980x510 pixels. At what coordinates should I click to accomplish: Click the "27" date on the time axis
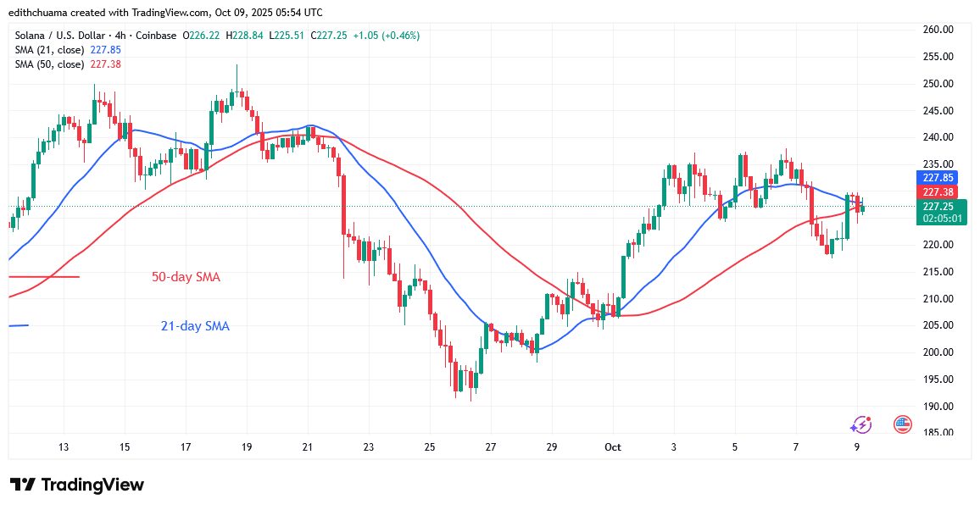pyautogui.click(x=491, y=446)
